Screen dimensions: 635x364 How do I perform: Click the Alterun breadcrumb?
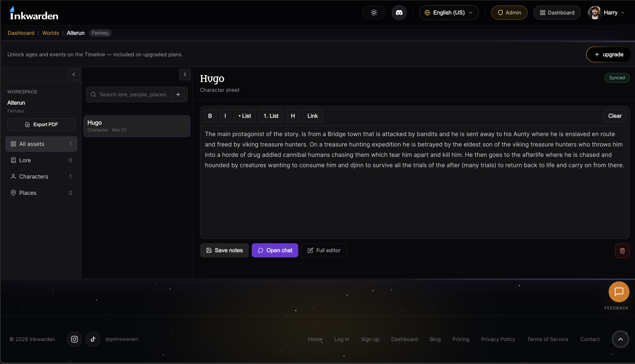tap(76, 33)
